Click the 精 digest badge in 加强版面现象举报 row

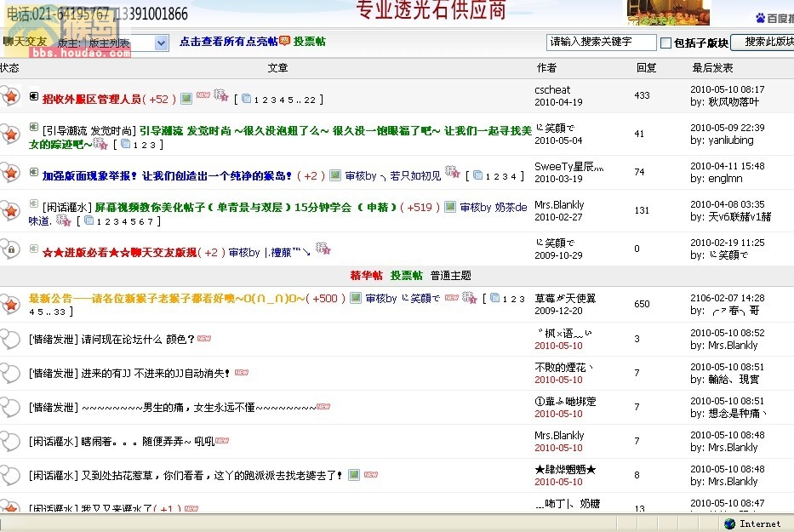click(x=452, y=172)
